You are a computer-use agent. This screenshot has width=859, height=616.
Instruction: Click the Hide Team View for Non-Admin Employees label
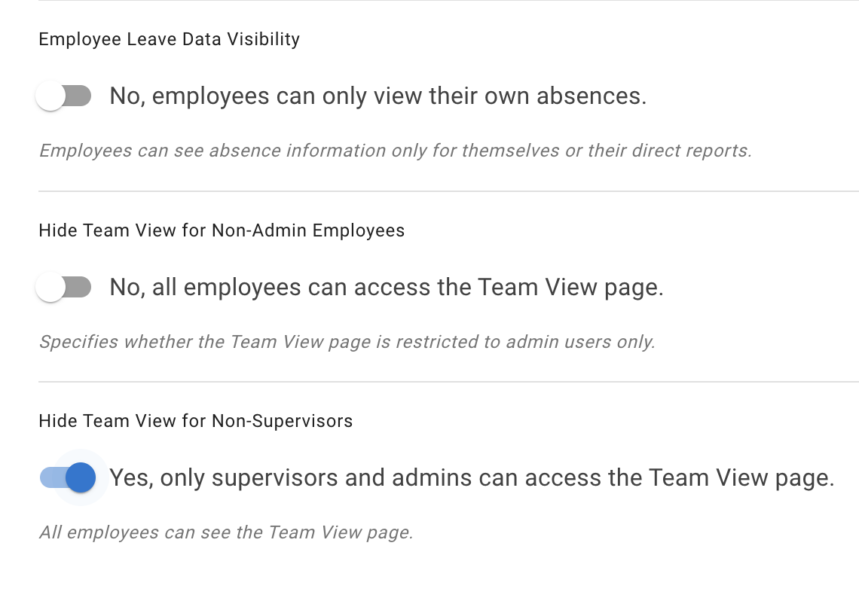tap(222, 230)
